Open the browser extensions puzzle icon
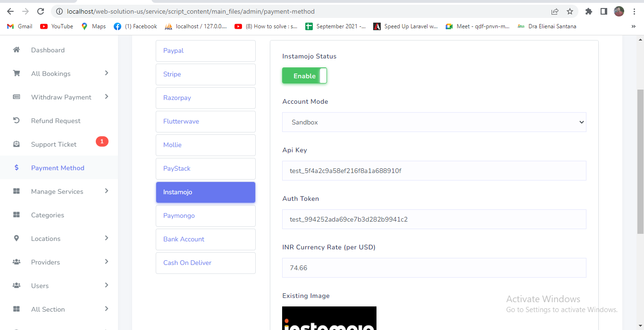The height and width of the screenshot is (330, 644). (588, 11)
